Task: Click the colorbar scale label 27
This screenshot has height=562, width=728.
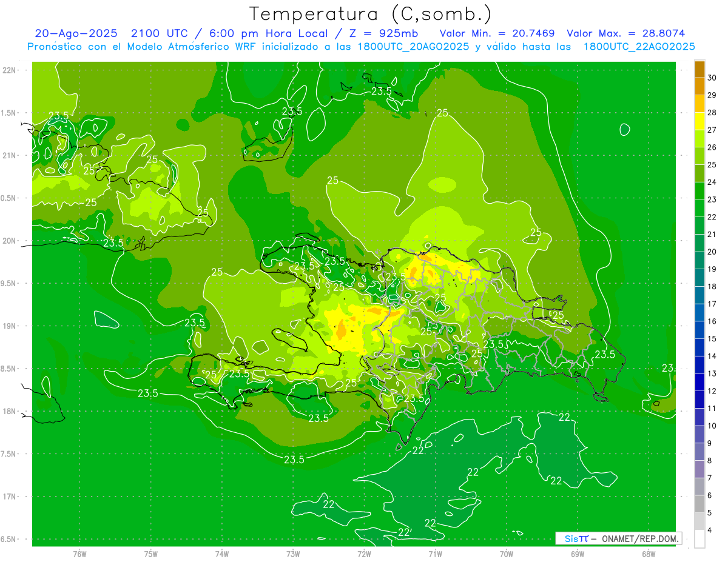Action: [712, 130]
